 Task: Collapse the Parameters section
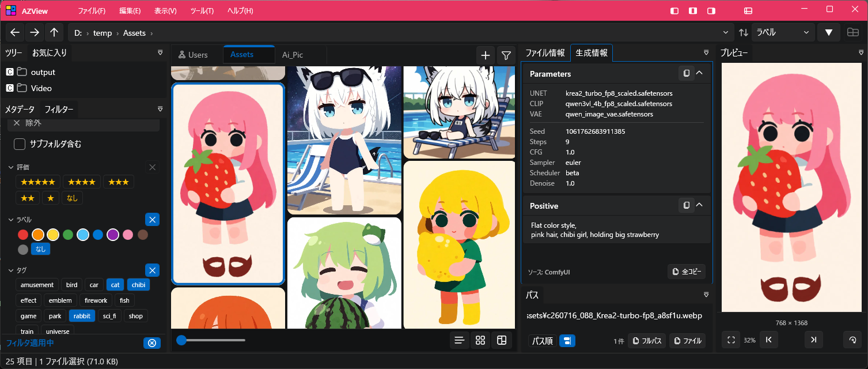pos(699,73)
